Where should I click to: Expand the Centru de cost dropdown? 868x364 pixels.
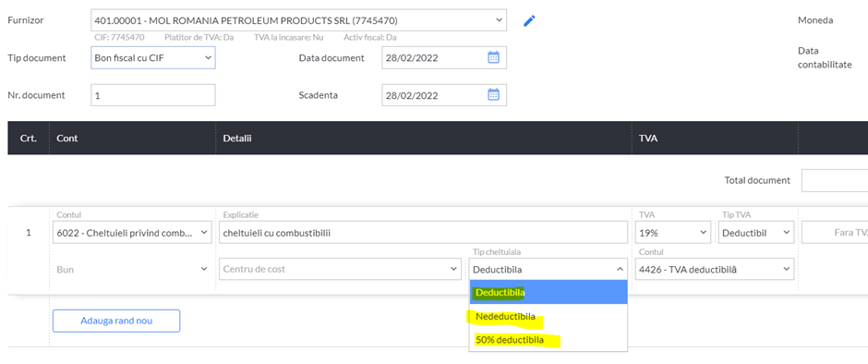340,269
